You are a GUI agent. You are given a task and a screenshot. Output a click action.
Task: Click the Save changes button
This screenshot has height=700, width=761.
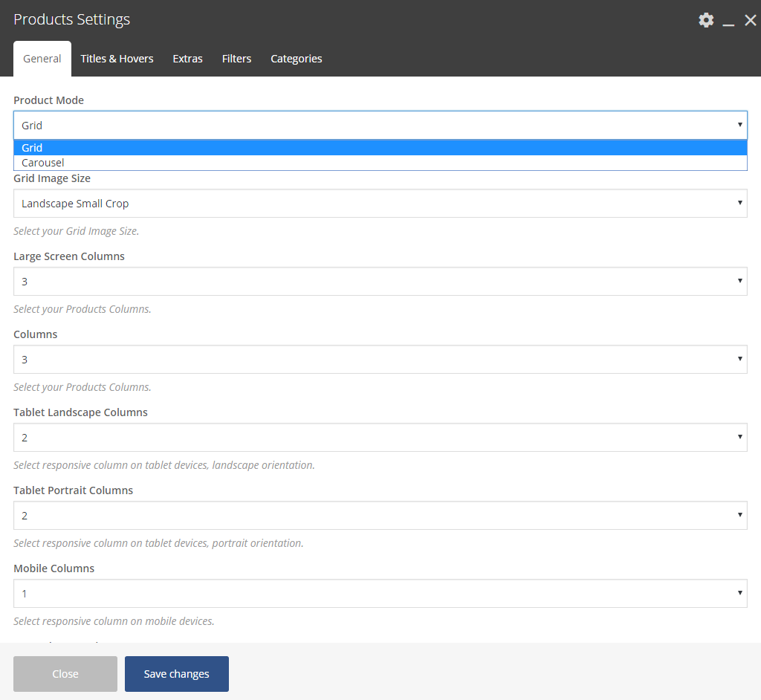[177, 674]
